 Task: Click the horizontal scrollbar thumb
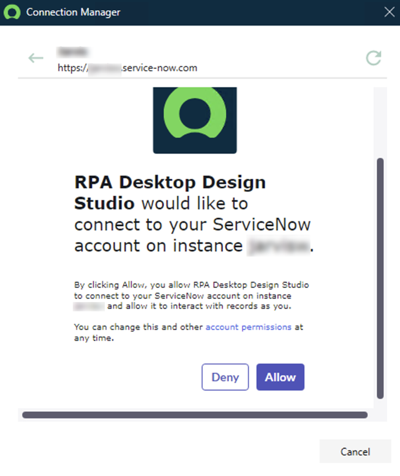tap(195, 415)
